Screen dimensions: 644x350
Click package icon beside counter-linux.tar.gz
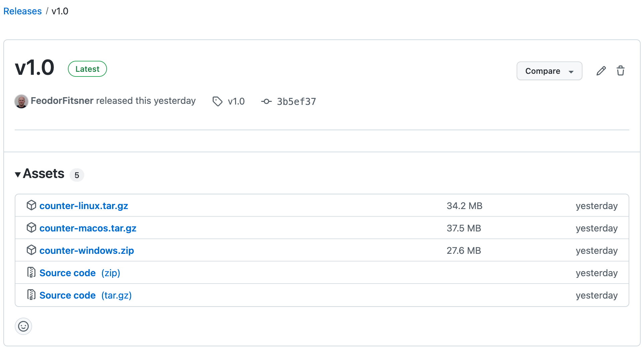31,205
